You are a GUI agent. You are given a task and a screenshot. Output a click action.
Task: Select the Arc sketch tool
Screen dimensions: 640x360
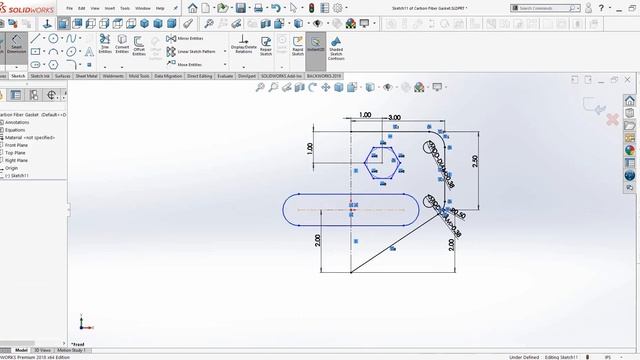(53, 52)
